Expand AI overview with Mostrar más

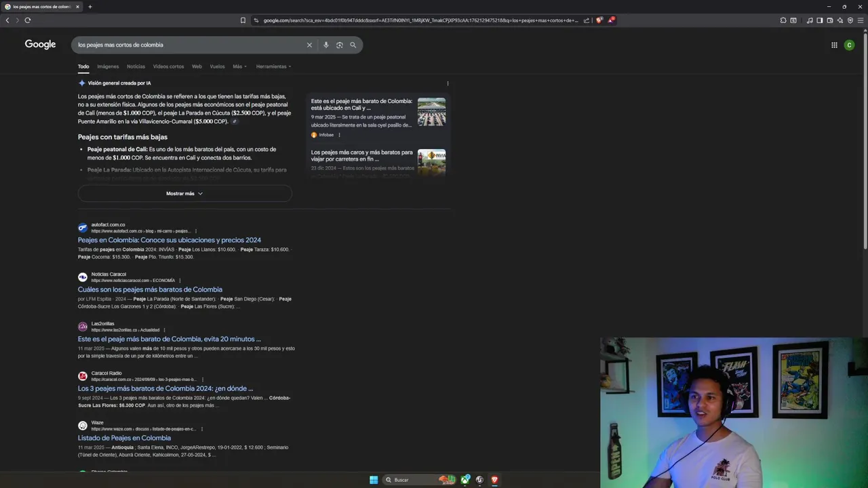pos(184,193)
